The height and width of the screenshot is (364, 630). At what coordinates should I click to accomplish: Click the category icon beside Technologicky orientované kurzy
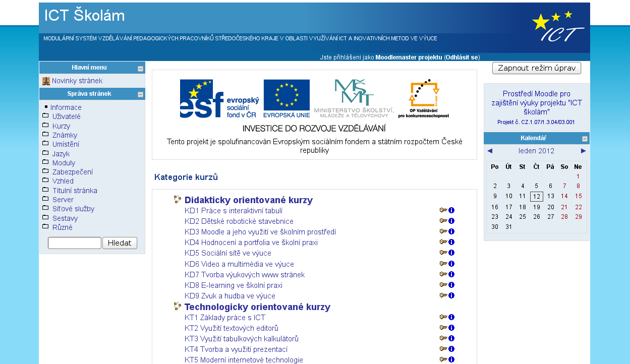click(x=178, y=307)
